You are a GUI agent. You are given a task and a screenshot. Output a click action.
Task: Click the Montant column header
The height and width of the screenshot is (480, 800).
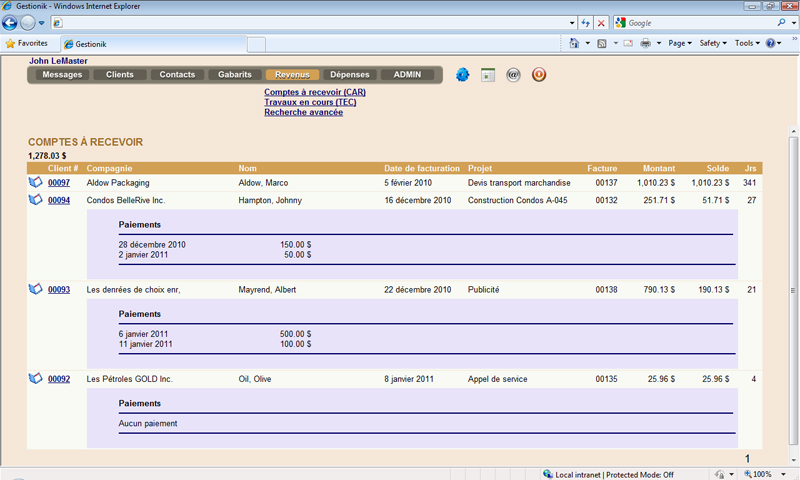(659, 168)
